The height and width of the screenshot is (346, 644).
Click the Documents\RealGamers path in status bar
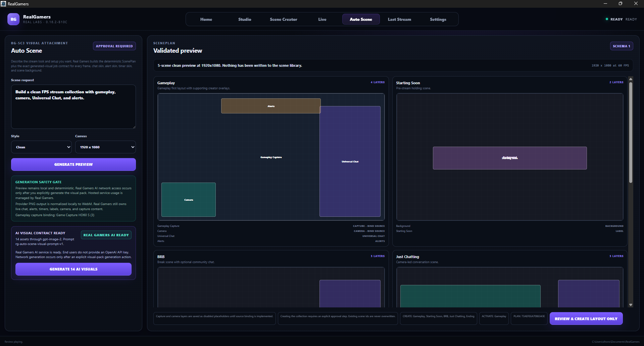point(616,342)
